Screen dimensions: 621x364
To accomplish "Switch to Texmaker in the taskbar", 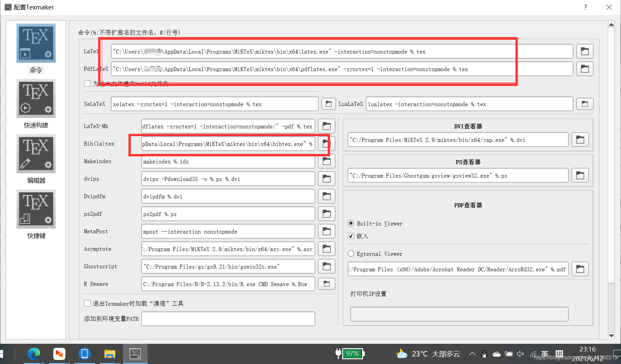I will point(135,354).
